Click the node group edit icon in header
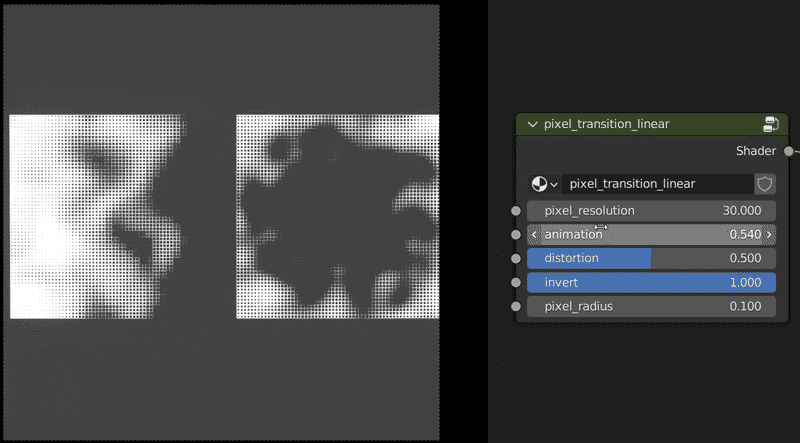800x443 pixels. pos(771,124)
